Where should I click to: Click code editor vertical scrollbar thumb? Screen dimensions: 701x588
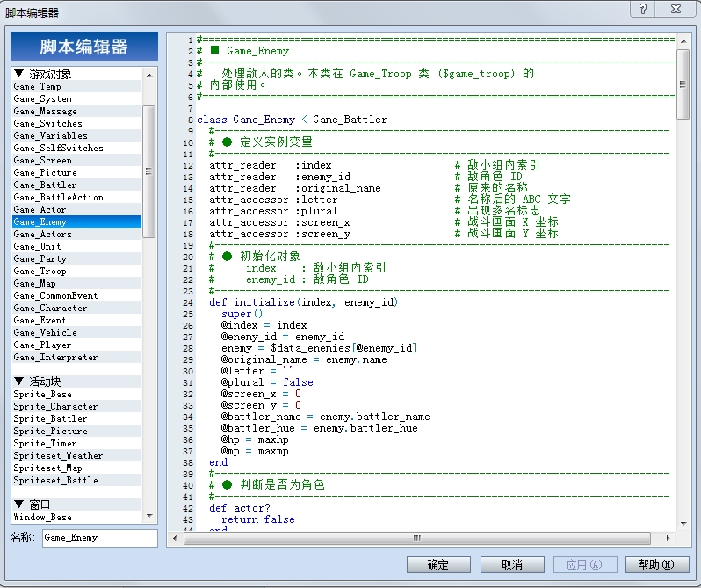pos(683,84)
